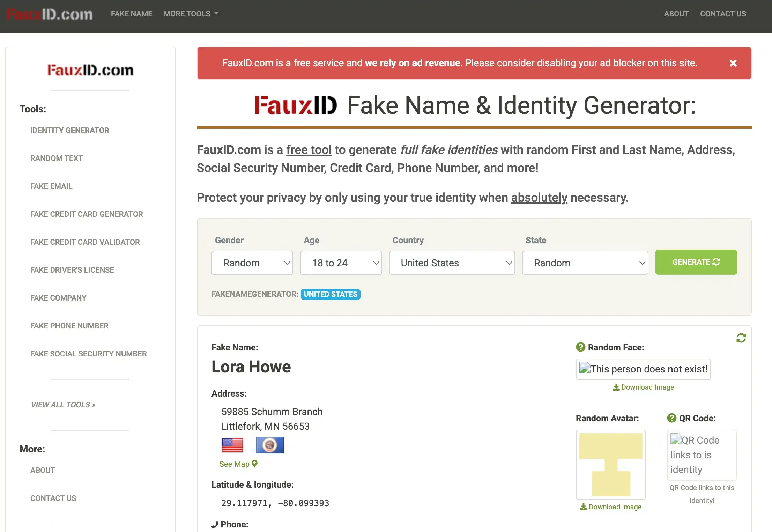This screenshot has height=532, width=772.
Task: Click the FauxID.com sidebar logo
Action: (90, 70)
